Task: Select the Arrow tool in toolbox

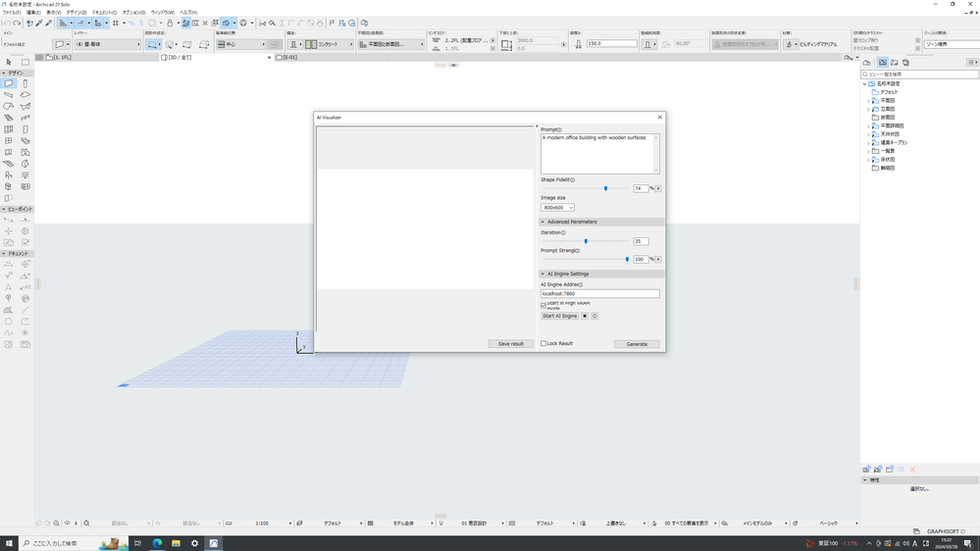Action: coord(9,63)
